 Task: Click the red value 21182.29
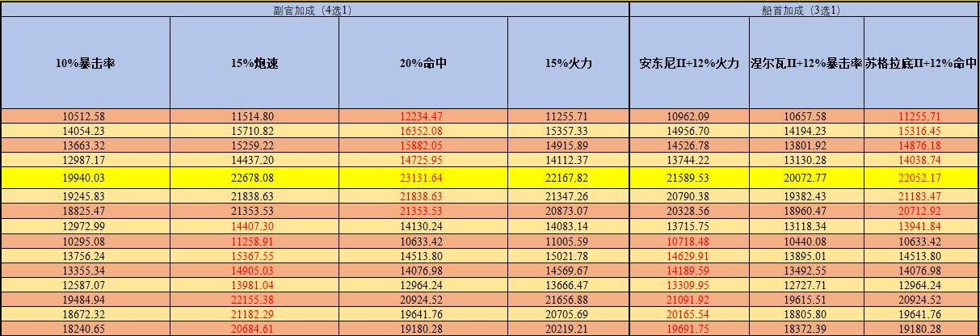coord(254,313)
